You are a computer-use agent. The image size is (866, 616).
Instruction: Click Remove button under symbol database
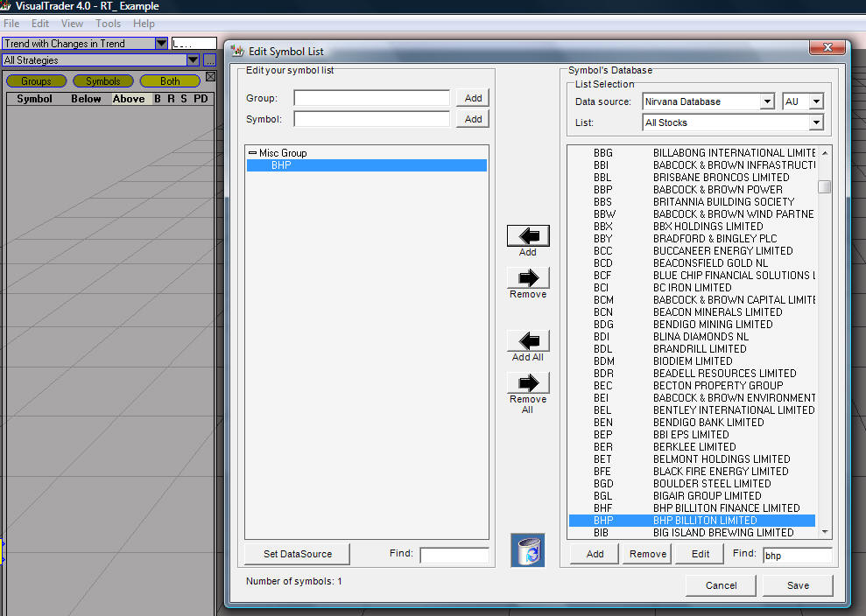(x=647, y=554)
